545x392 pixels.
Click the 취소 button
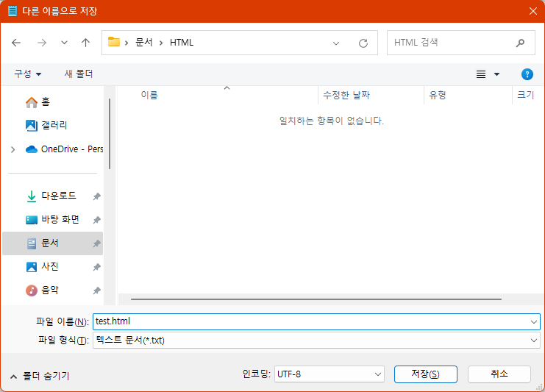(499, 374)
